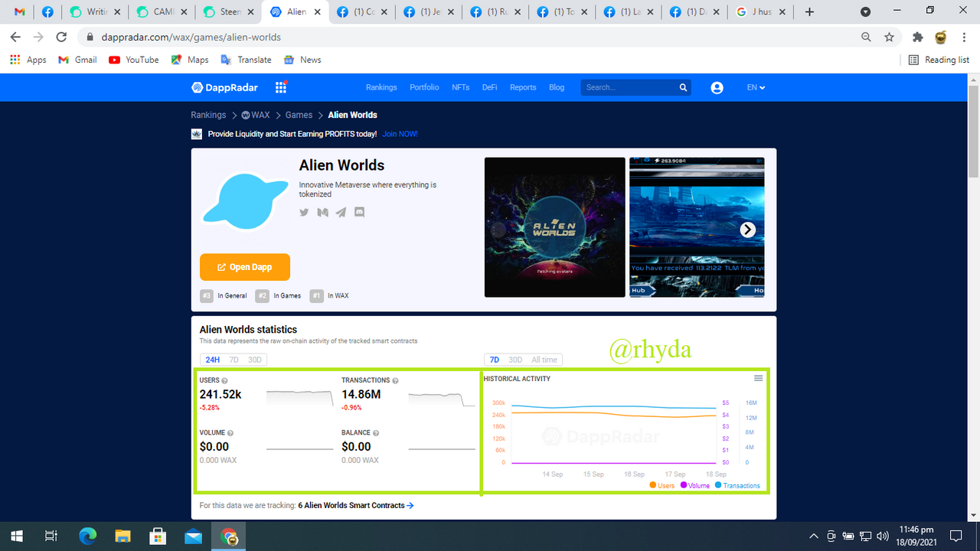The width and height of the screenshot is (980, 551).
Task: Click the Open Dapp button
Action: tap(245, 267)
